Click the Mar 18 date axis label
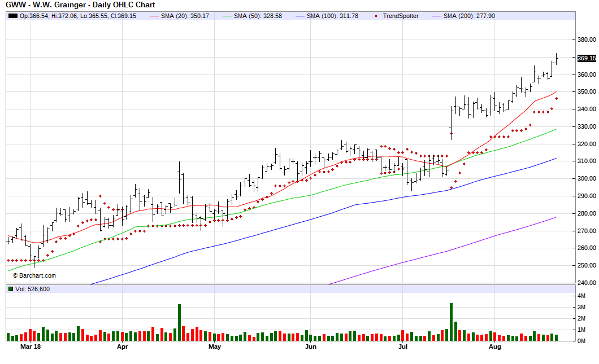599x364 pixels. pyautogui.click(x=31, y=347)
